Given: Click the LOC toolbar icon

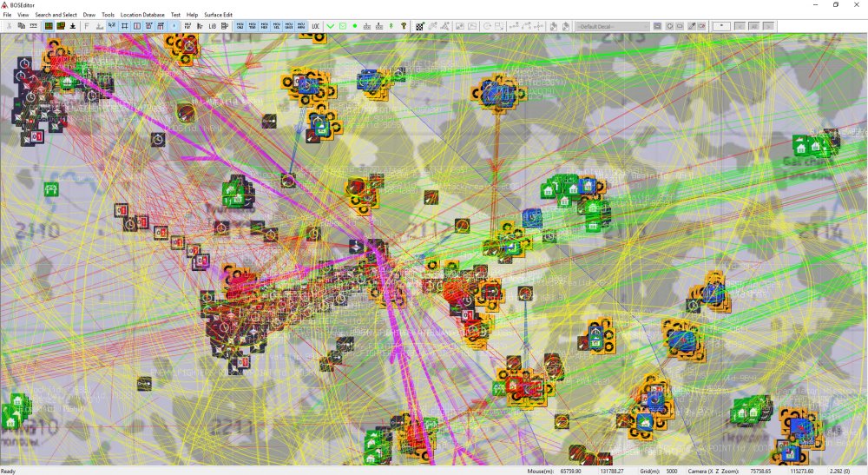Looking at the screenshot, I should pyautogui.click(x=315, y=26).
